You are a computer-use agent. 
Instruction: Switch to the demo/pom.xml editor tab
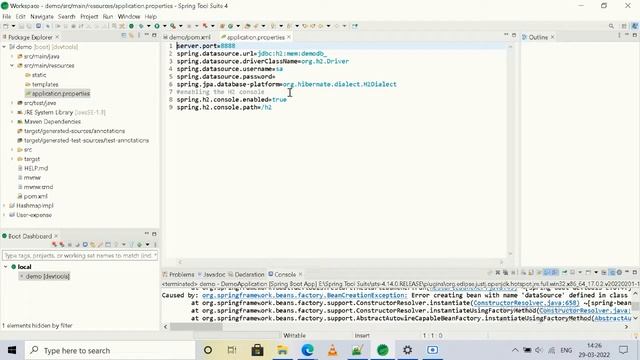click(x=187, y=37)
